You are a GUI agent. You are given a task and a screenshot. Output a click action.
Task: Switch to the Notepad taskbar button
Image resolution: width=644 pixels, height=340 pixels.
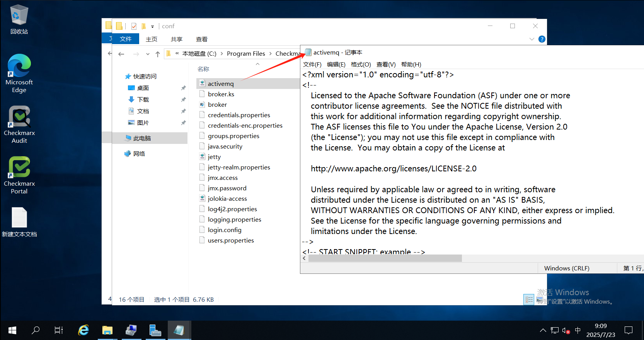coord(179,330)
